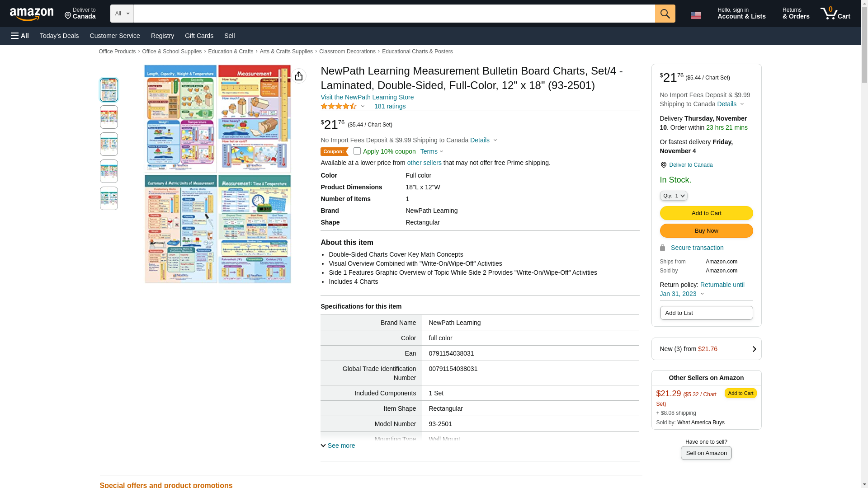Open the search category All dropdown
The height and width of the screenshot is (488, 868).
122,14
